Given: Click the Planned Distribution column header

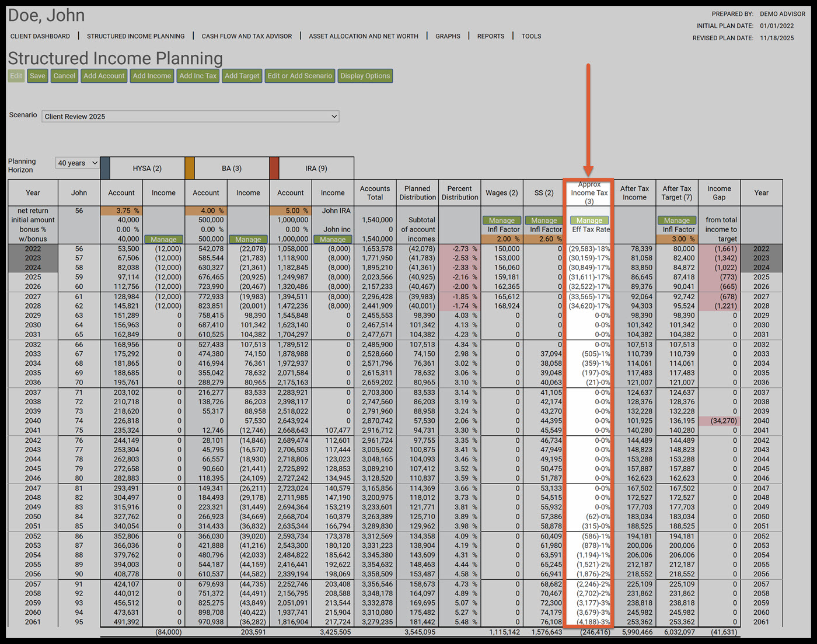Looking at the screenshot, I should [x=417, y=193].
